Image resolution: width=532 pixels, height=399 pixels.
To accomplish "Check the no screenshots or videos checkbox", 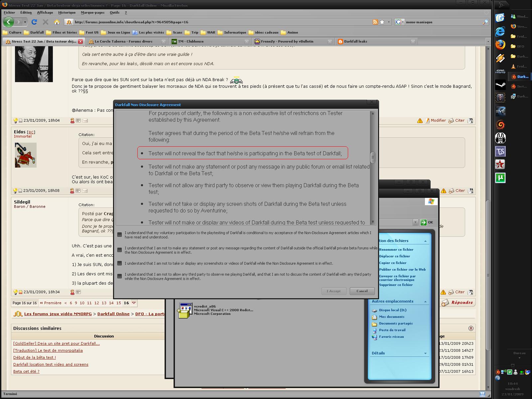I will (x=120, y=263).
